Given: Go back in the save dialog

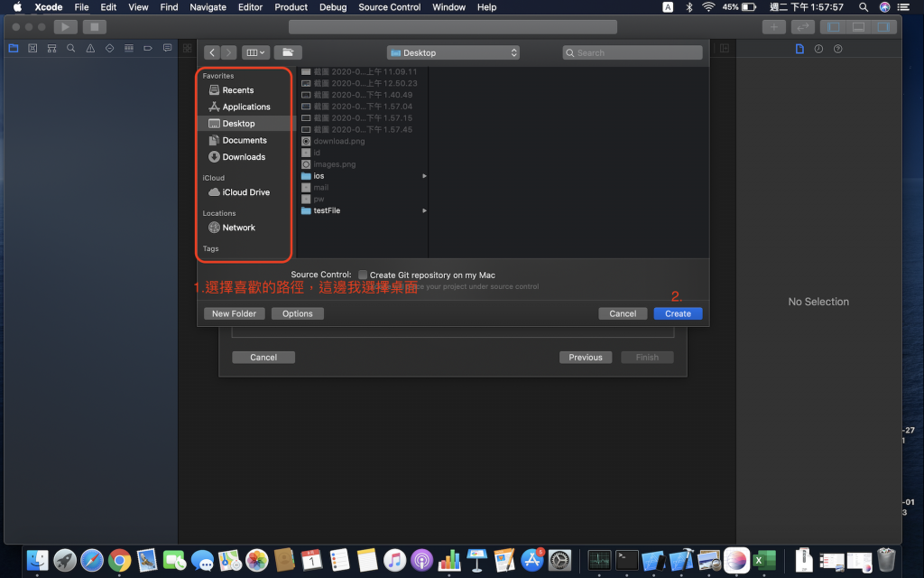Looking at the screenshot, I should tap(212, 52).
